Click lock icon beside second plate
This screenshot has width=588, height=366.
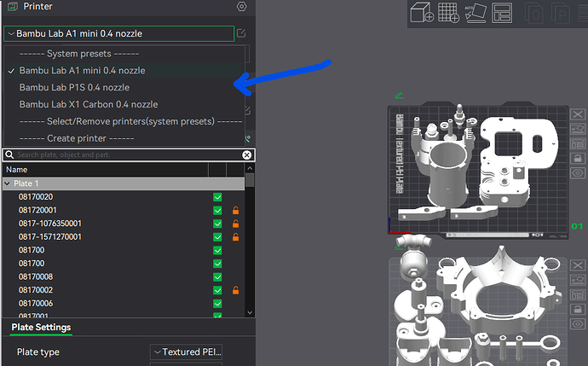point(578,310)
